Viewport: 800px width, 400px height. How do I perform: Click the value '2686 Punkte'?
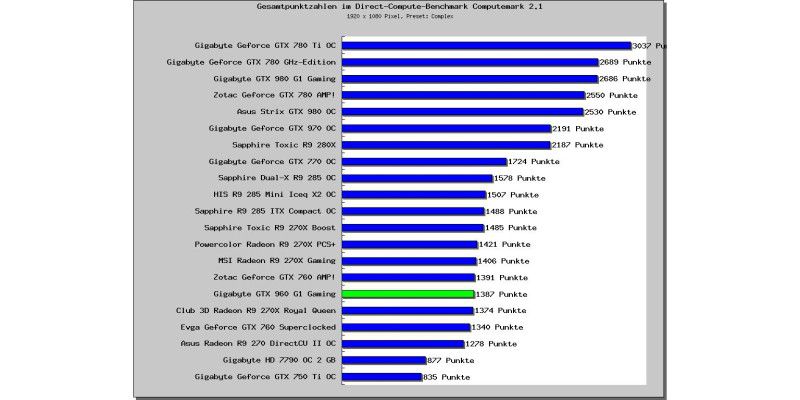point(625,79)
